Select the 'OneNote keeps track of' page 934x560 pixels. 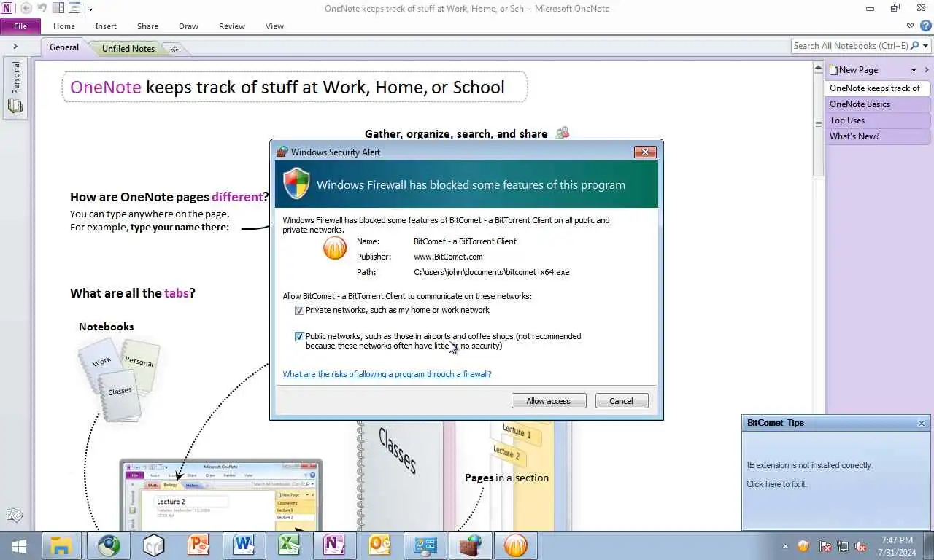point(878,88)
